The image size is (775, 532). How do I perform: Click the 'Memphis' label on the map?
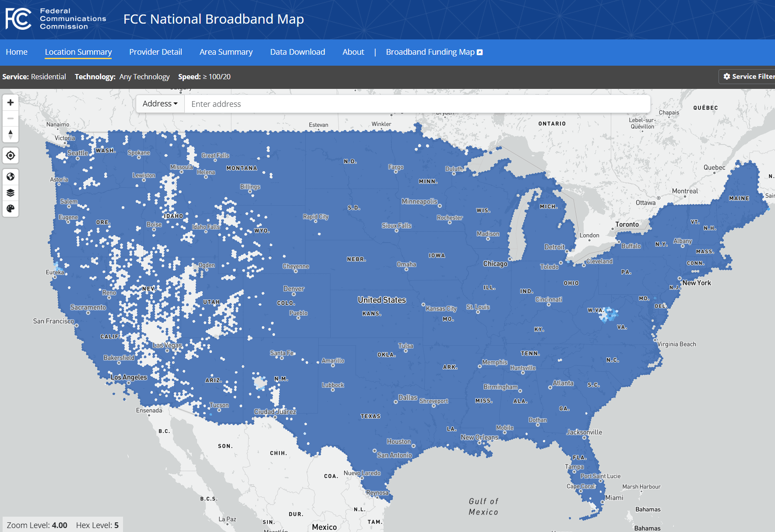coord(495,362)
